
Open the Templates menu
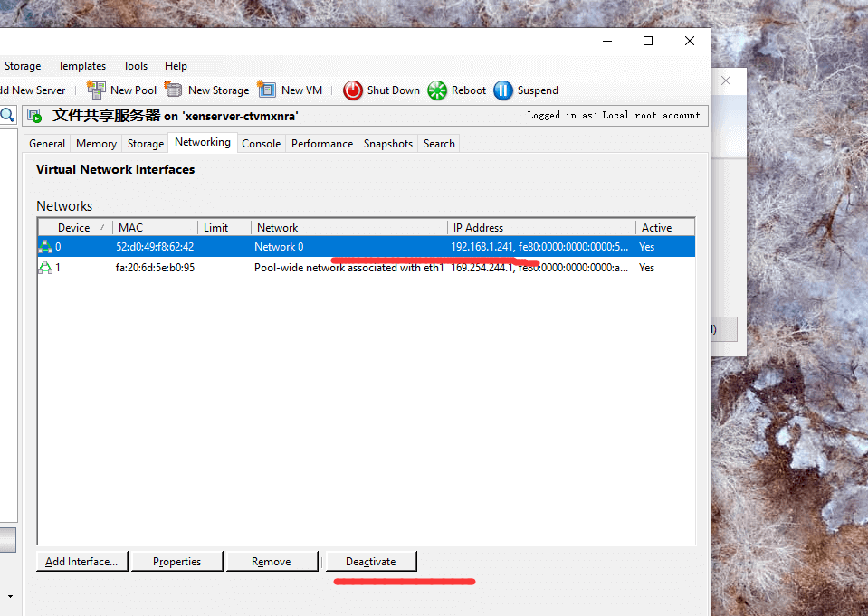tap(81, 66)
